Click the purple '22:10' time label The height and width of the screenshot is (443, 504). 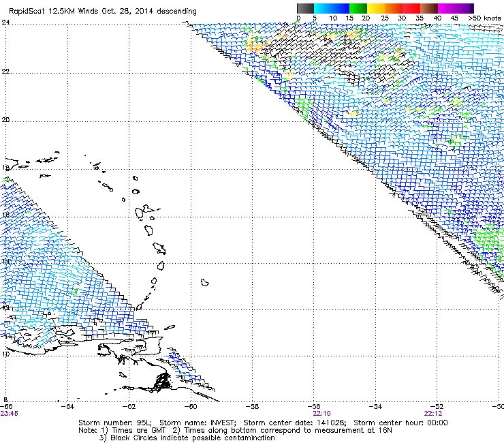click(x=321, y=414)
